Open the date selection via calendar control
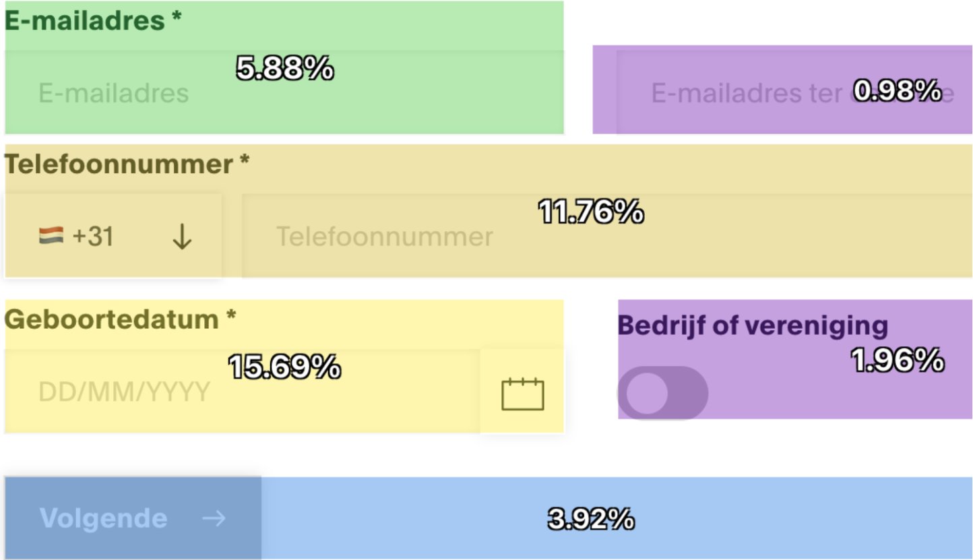 pyautogui.click(x=523, y=394)
